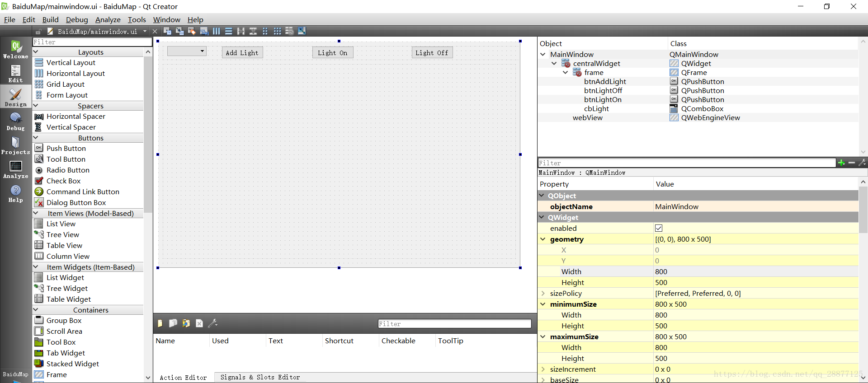The image size is (868, 383).
Task: Click Paste action icon in Action Editor
Action: (186, 323)
